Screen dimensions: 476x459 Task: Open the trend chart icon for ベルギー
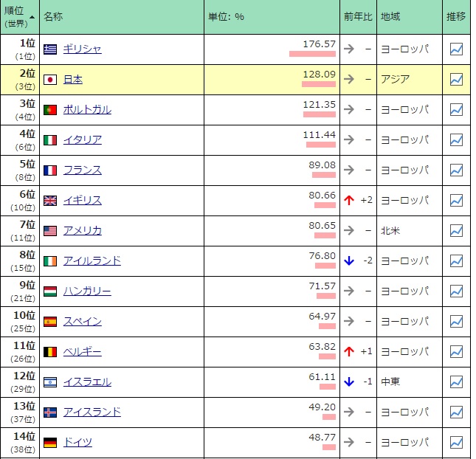[x=456, y=351]
